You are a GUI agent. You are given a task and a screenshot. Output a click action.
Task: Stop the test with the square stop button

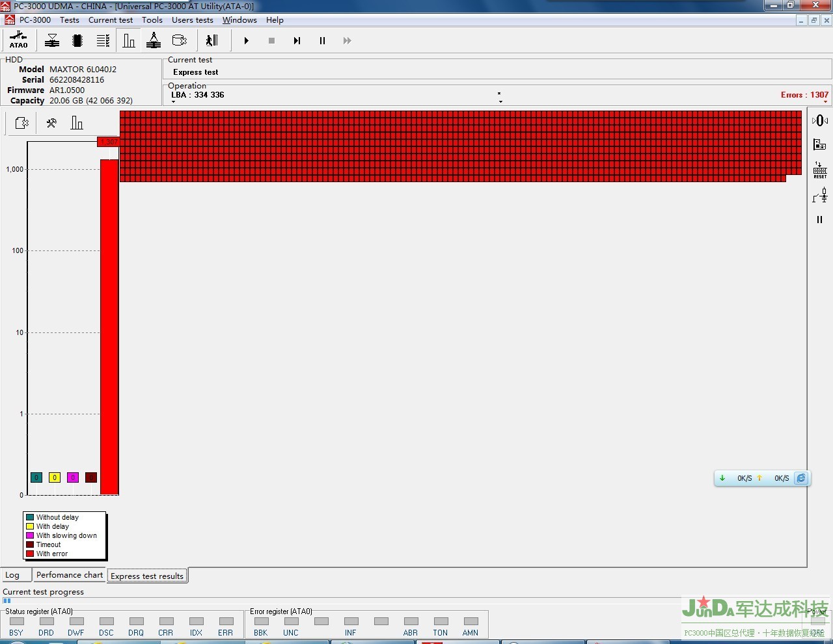point(271,40)
